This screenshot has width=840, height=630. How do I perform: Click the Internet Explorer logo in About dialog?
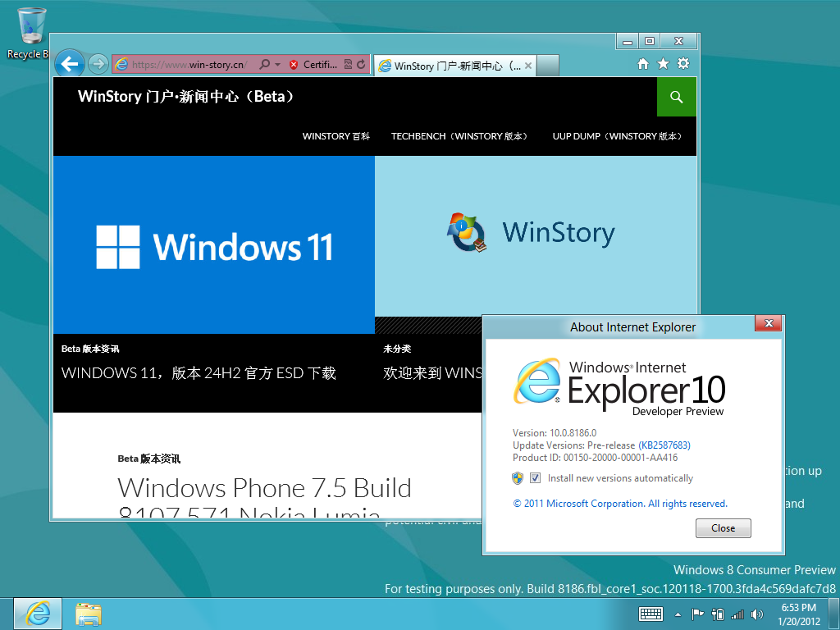coord(537,381)
